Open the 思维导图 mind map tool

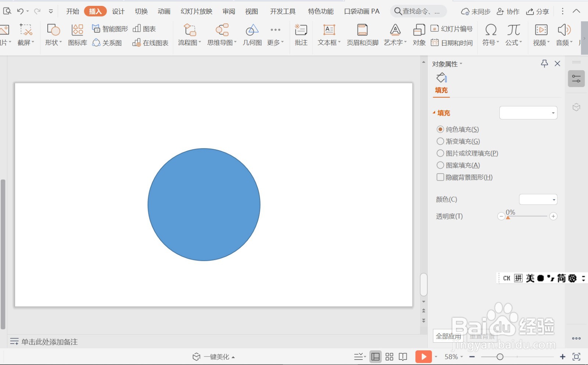[222, 35]
